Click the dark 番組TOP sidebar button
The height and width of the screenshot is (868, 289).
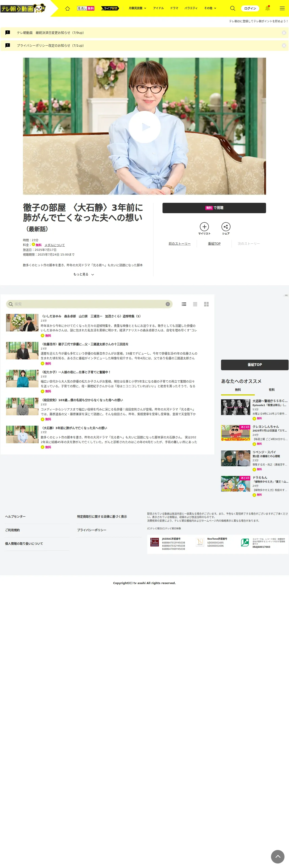pyautogui.click(x=255, y=365)
